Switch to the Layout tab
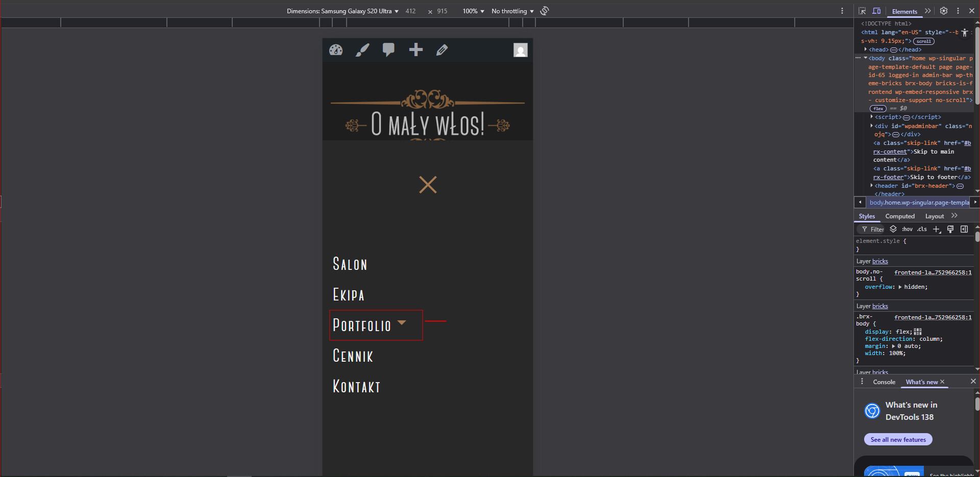The image size is (980, 477). click(935, 216)
